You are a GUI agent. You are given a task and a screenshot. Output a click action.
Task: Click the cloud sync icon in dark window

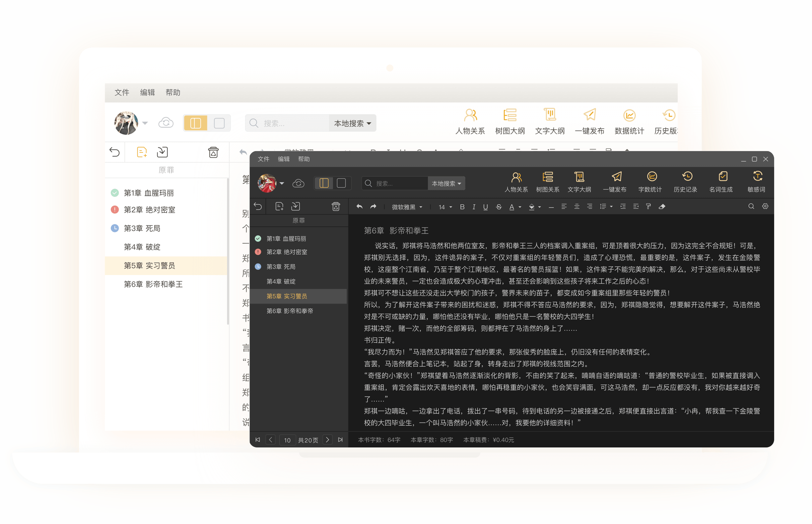point(298,183)
